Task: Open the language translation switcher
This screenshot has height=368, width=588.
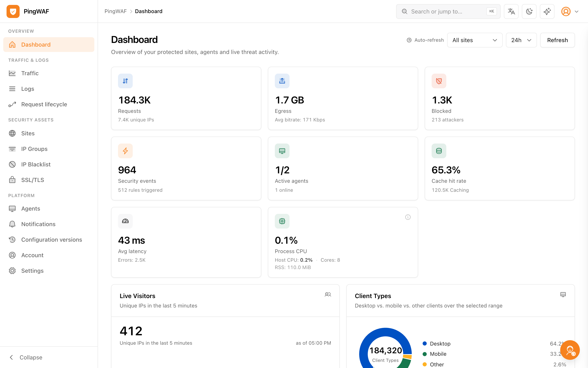Action: [511, 11]
